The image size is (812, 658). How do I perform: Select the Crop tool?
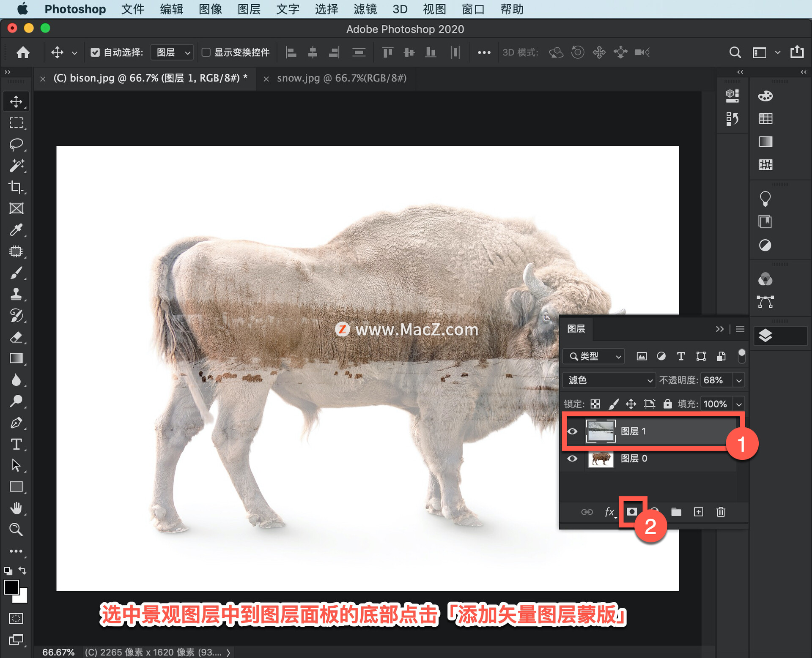coord(16,187)
